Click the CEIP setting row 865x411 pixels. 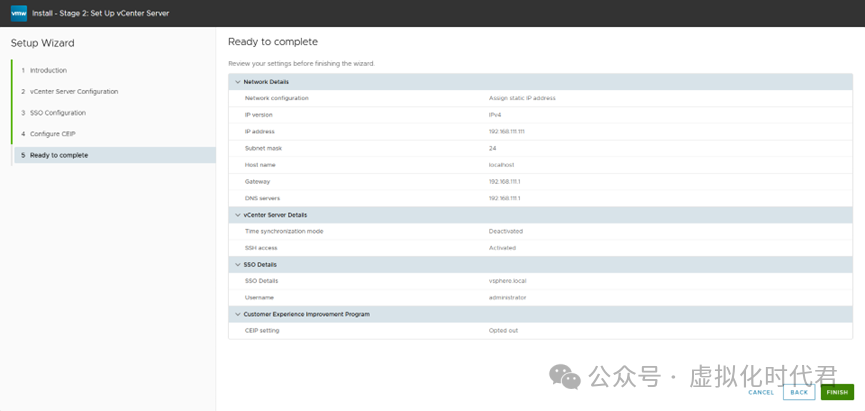(540, 330)
